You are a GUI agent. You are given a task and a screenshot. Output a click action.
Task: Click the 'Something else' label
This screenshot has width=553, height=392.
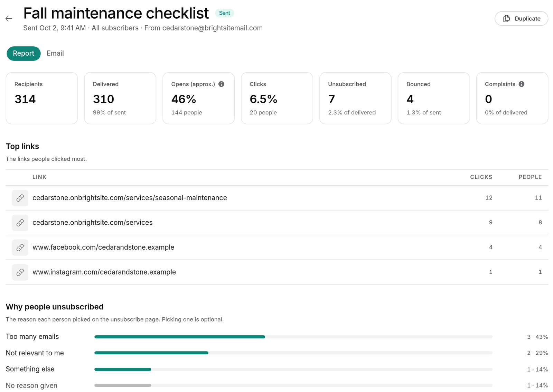tap(30, 369)
